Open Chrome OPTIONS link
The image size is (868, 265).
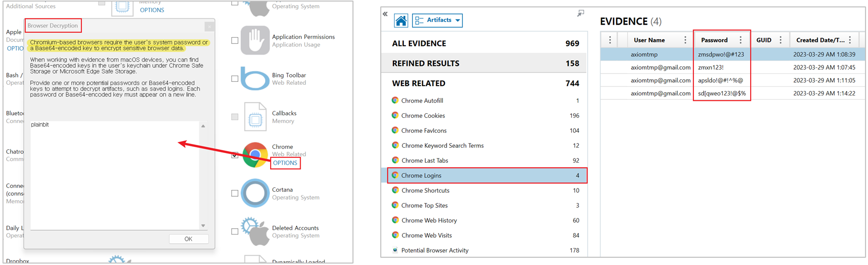click(x=285, y=163)
